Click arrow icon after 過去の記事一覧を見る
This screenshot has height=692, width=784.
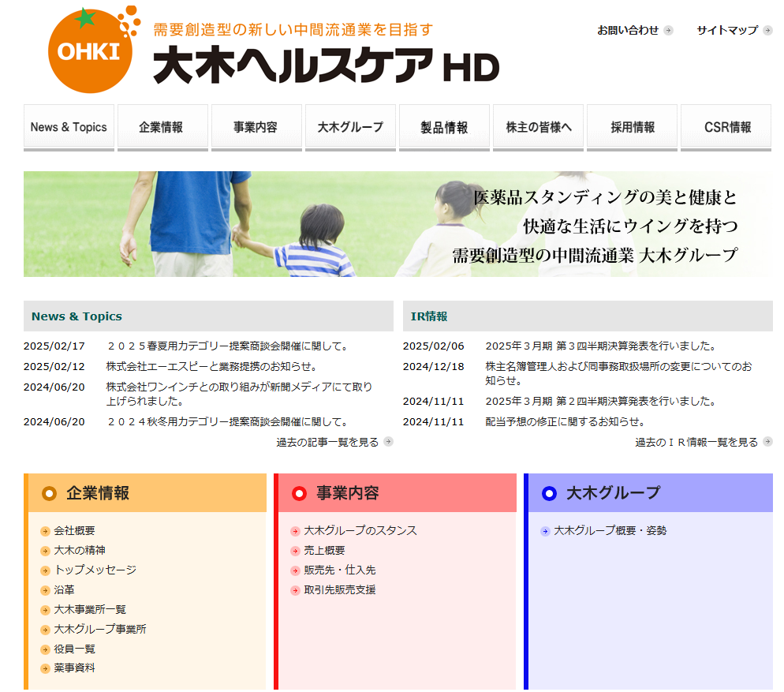tap(388, 442)
